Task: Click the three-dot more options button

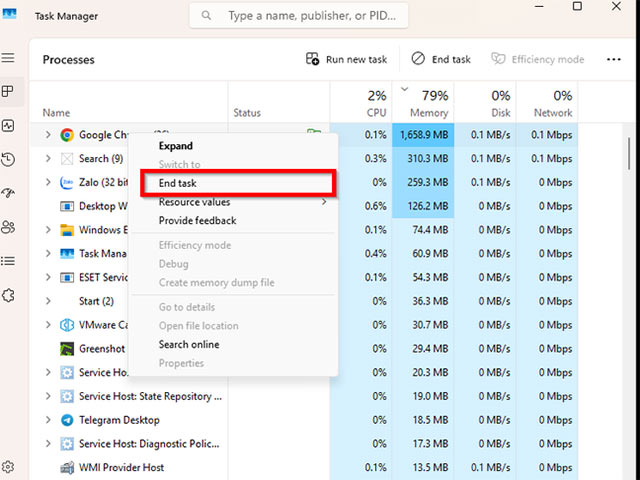Action: [x=614, y=59]
